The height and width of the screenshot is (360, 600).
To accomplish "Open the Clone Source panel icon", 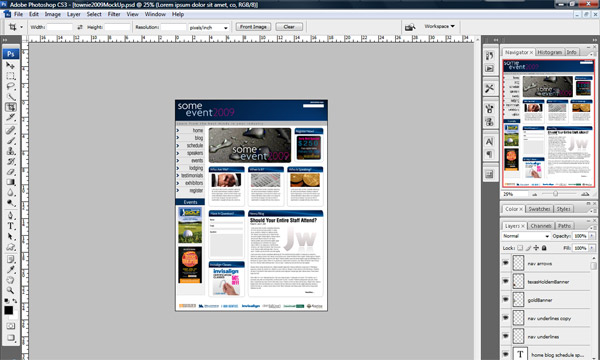I will (x=489, y=122).
